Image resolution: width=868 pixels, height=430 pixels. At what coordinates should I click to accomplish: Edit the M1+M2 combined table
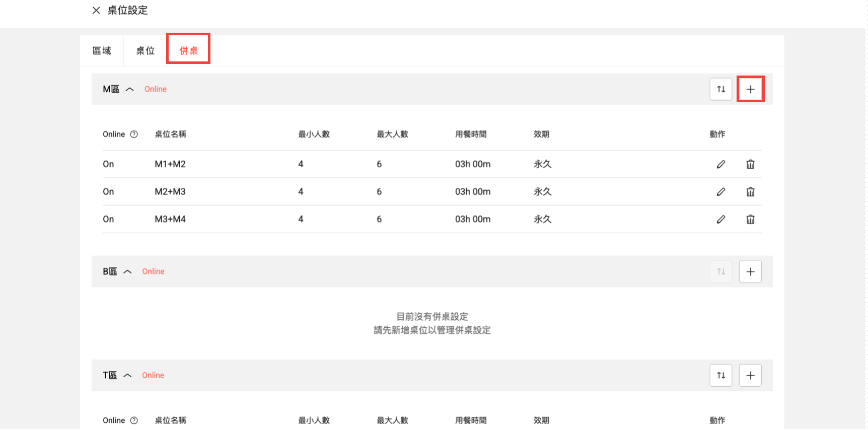coord(720,165)
